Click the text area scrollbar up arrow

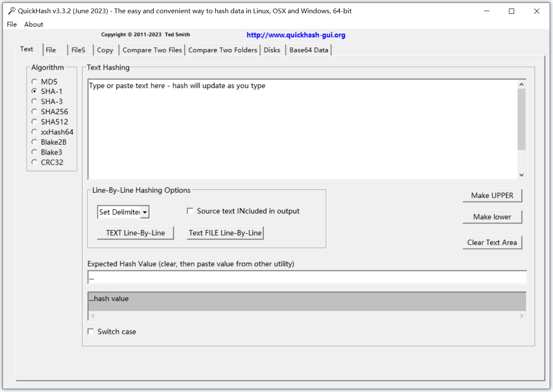[x=521, y=84]
